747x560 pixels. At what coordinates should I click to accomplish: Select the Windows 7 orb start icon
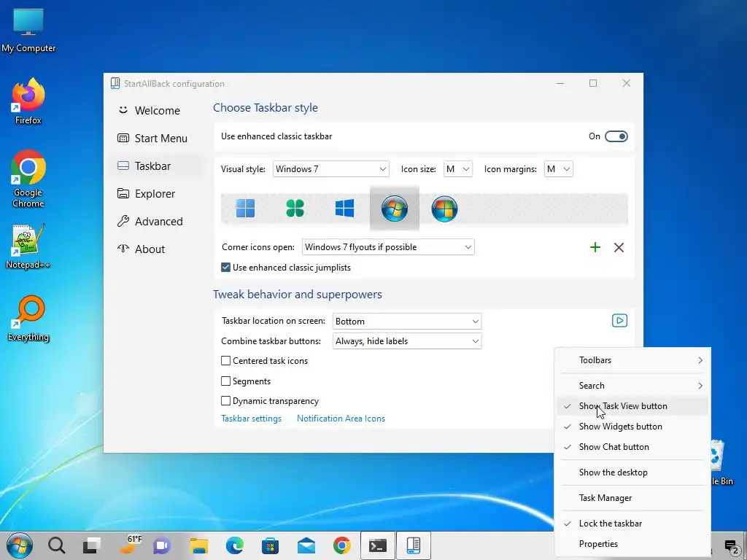395,209
